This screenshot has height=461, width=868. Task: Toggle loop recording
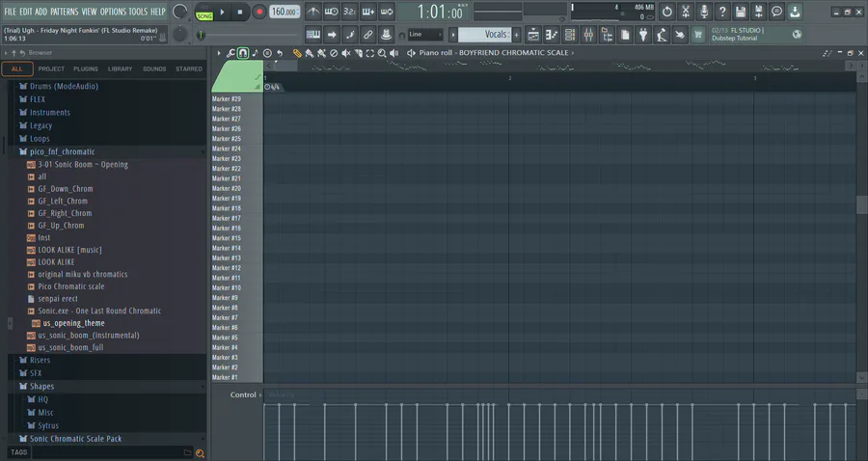[387, 11]
